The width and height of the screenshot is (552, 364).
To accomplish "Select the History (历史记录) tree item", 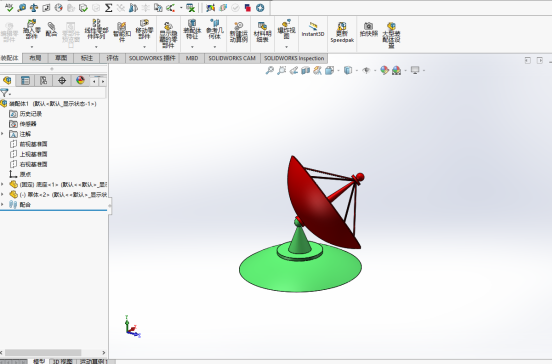I will [x=26, y=114].
